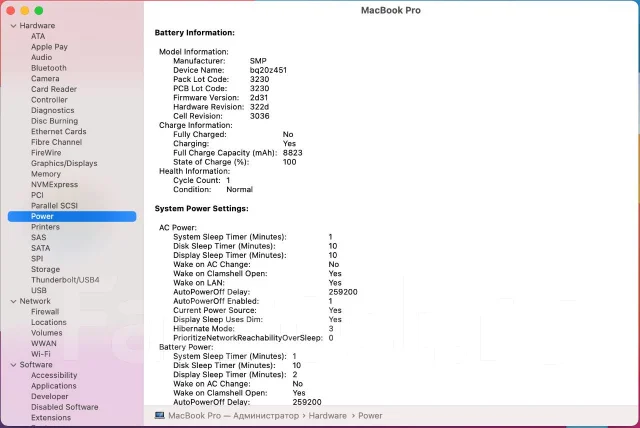640x428 pixels.
Task: Click the window title MacBook Pro
Action: point(391,11)
